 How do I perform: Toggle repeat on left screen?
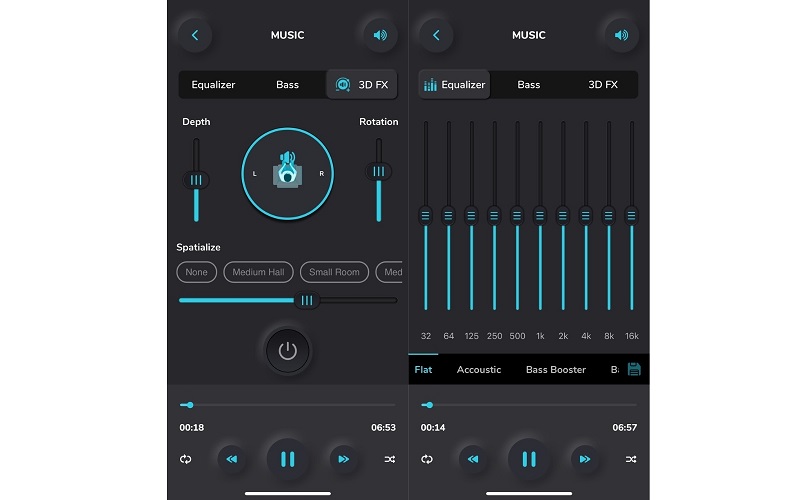coord(186,459)
